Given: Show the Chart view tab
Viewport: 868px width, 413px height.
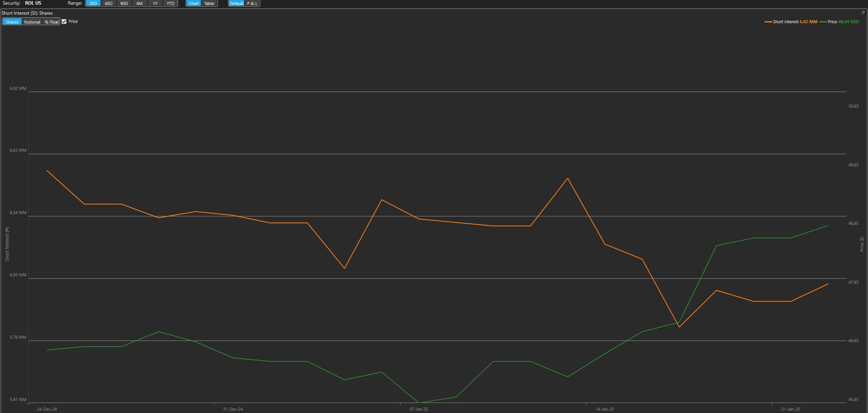Looking at the screenshot, I should click(x=193, y=3).
